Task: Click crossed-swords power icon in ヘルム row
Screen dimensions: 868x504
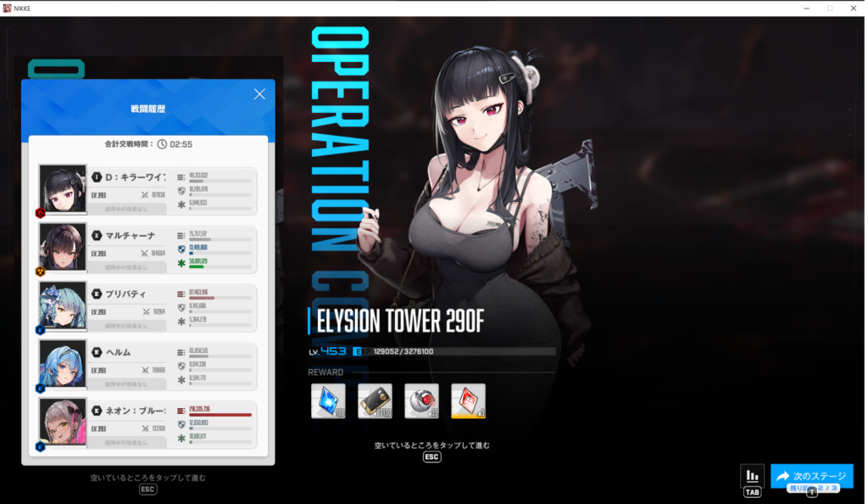Action: point(145,370)
